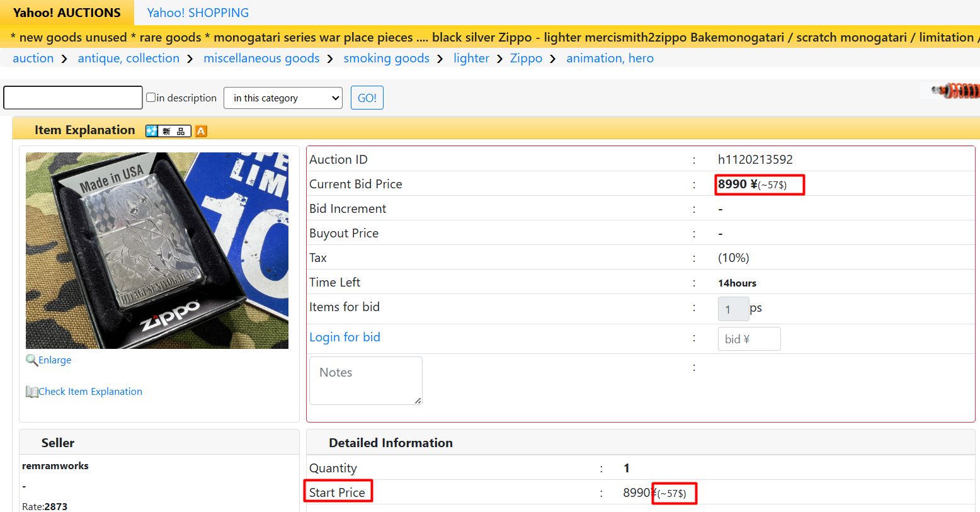Click the seller name remramworks
The height and width of the screenshot is (512, 980).
[x=55, y=466]
